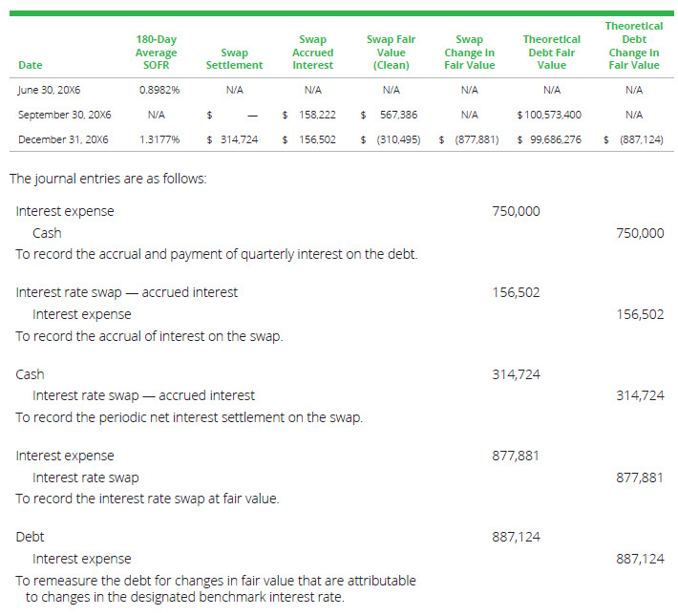Click the 'Interest rate swap — accrued interest' debit line
The image size is (678, 616).
coord(127,292)
